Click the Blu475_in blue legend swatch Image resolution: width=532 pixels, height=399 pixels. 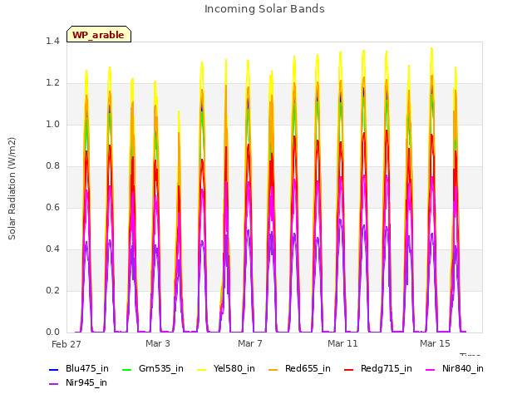pyautogui.click(x=54, y=369)
